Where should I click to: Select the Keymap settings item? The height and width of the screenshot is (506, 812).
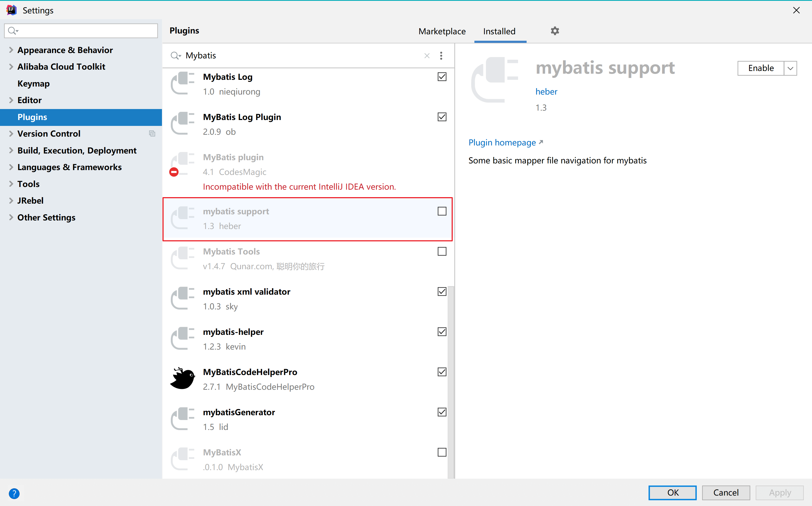click(33, 83)
